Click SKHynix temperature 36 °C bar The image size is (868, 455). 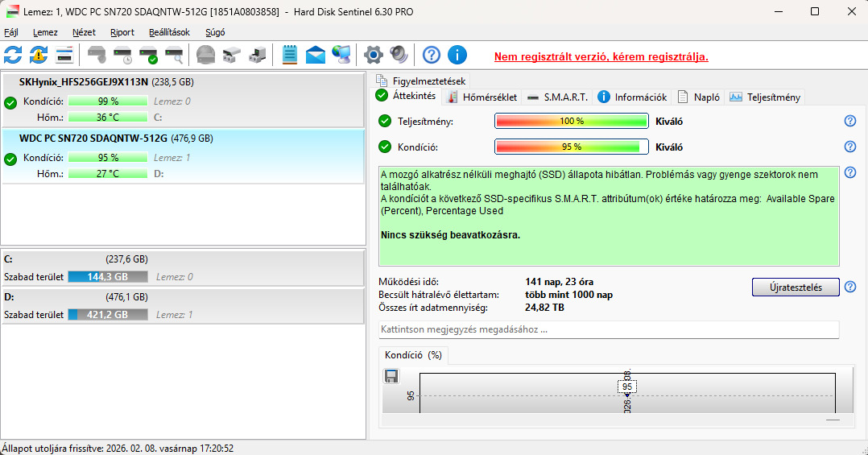click(x=108, y=118)
